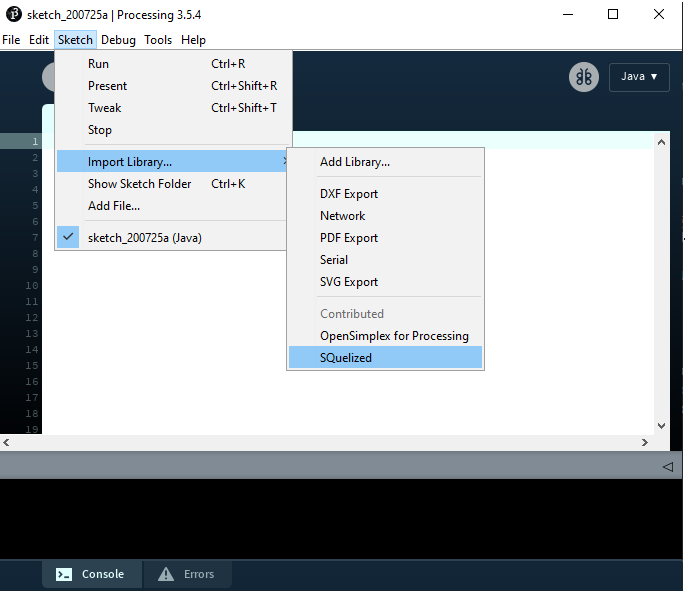Choose Present in the Sketch menu
Image resolution: width=685 pixels, height=591 pixels.
click(173, 86)
